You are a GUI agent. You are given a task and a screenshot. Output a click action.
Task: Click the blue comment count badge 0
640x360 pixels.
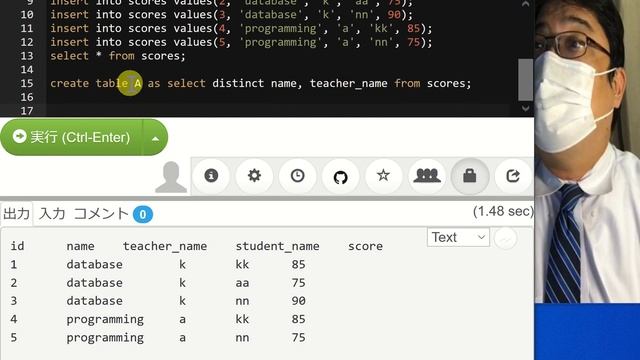[x=143, y=214]
